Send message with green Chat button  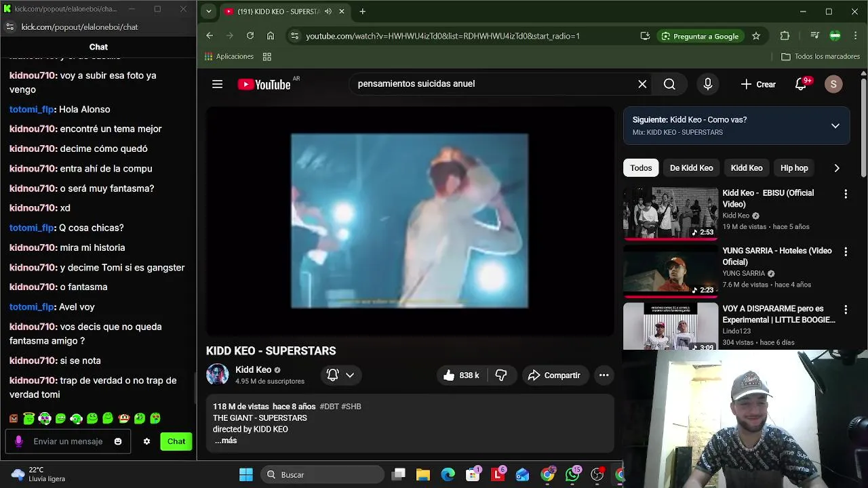point(176,441)
